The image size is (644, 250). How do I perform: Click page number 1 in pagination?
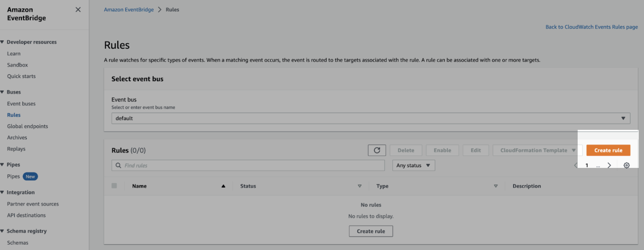point(587,165)
